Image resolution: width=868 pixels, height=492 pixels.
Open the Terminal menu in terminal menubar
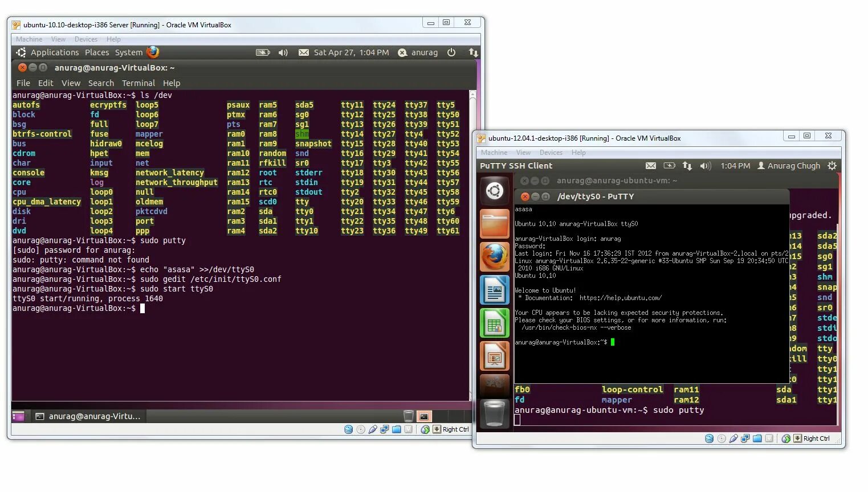[138, 83]
